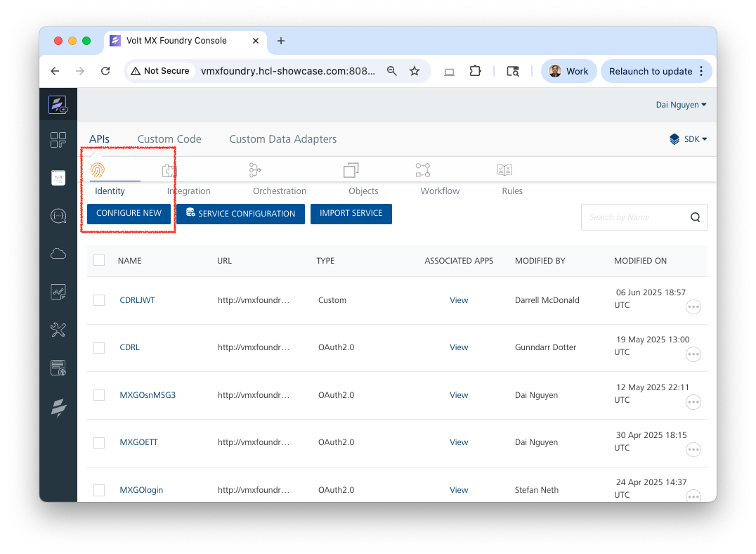
Task: Click the IMPORT SERVICE button
Action: point(351,213)
